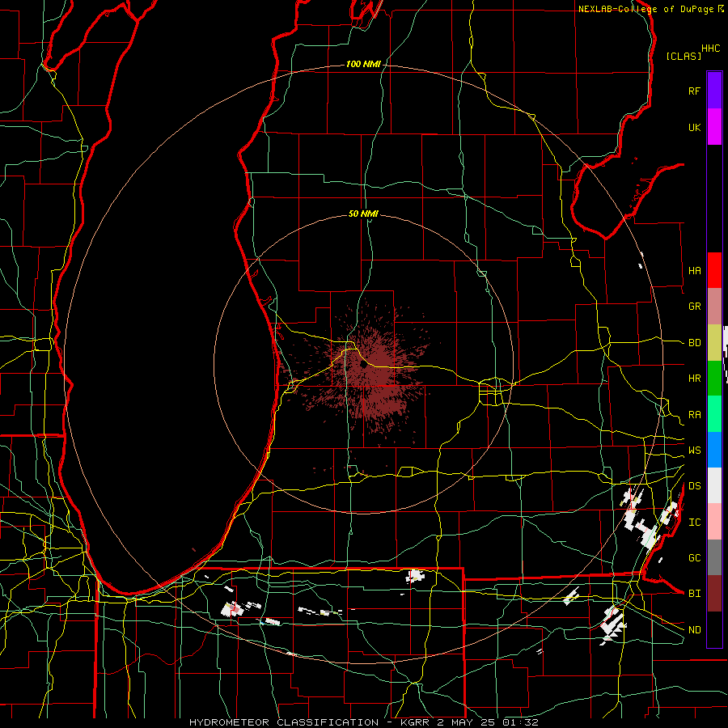Image resolution: width=728 pixels, height=728 pixels.
Task: Click the IC pink legend swatch
Action: (714, 522)
